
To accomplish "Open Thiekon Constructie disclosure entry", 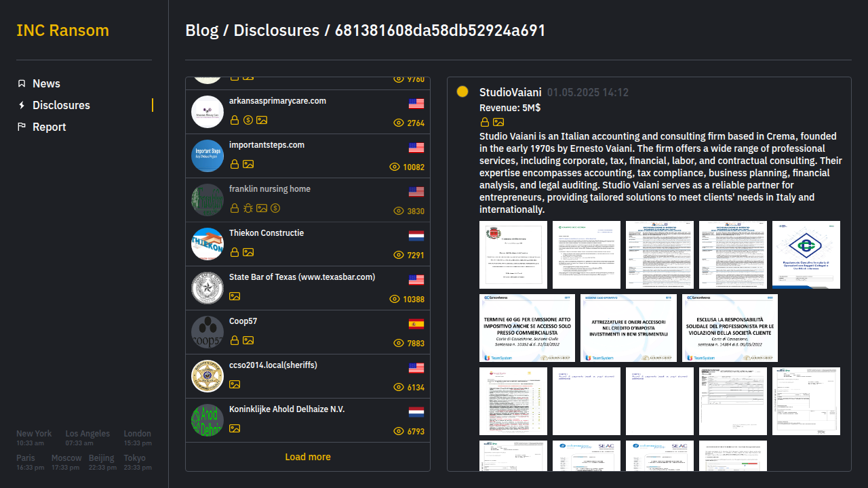I will 308,244.
